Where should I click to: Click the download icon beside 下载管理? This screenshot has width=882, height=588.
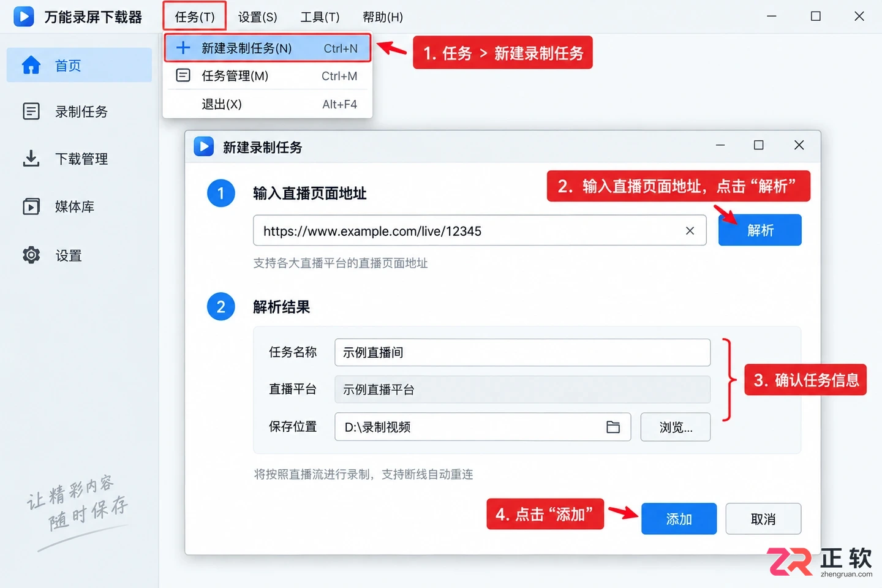pyautogui.click(x=31, y=159)
